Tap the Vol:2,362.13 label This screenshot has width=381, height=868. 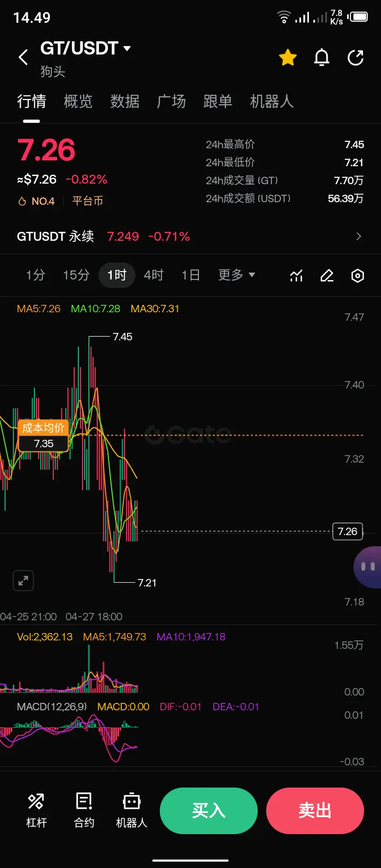click(44, 637)
